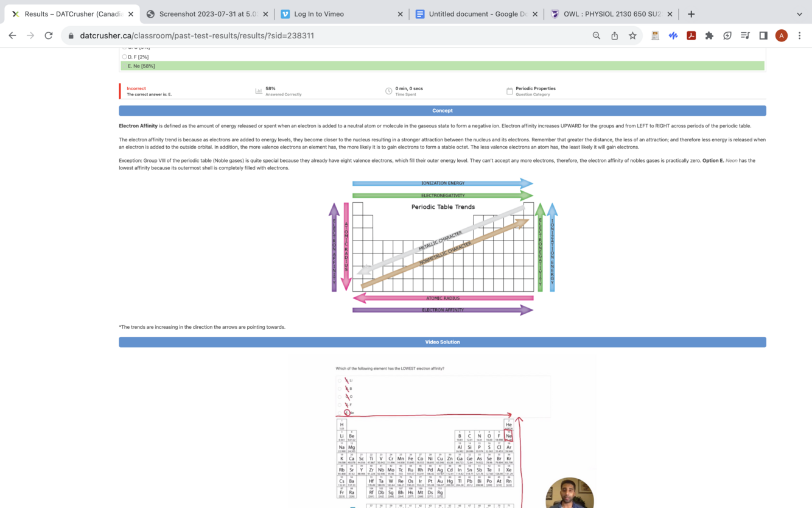Image resolution: width=812 pixels, height=508 pixels.
Task: Open the media controls playlist icon
Action: 745,35
